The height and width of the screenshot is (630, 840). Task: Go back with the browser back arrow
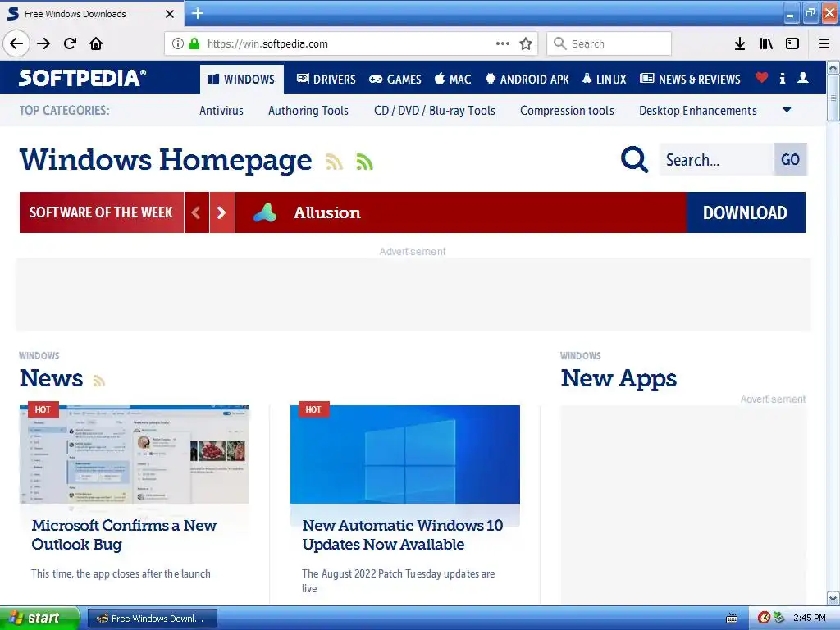click(16, 43)
